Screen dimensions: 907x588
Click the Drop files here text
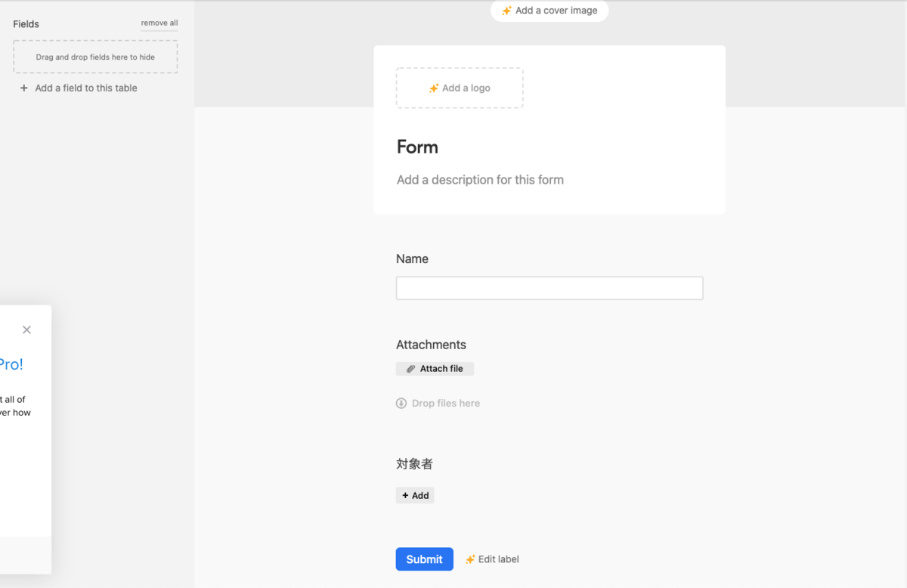446,404
